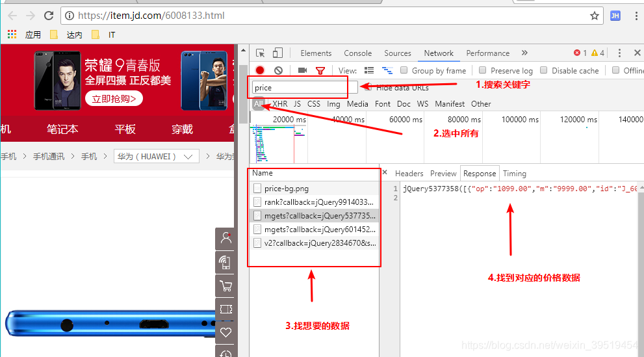Show the request Timing tab
The width and height of the screenshot is (644, 357).
[x=514, y=174]
